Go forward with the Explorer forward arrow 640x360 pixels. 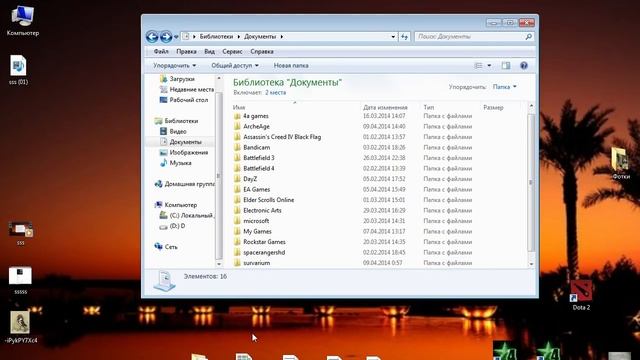point(166,37)
